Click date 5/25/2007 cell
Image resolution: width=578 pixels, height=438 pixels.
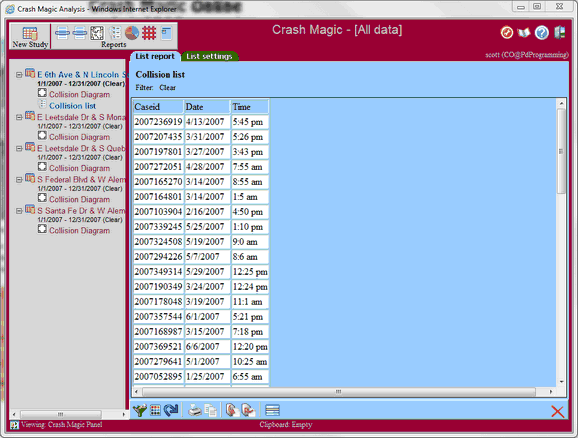click(207, 226)
